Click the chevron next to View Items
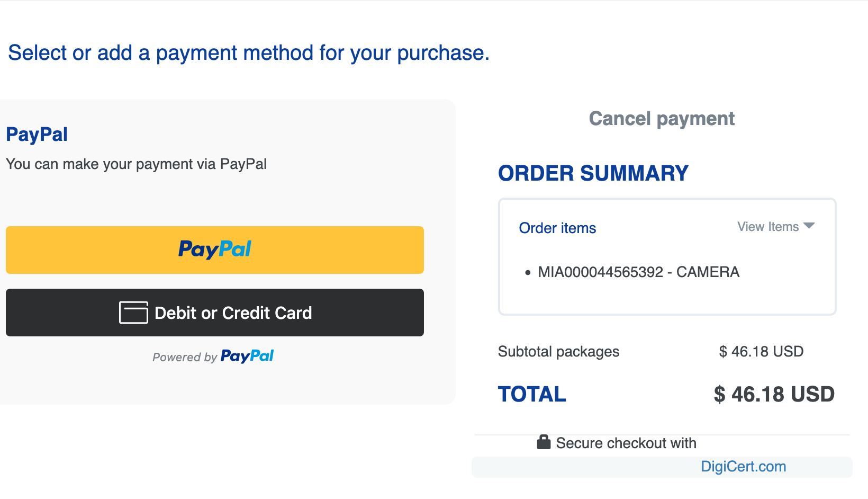Image resolution: width=868 pixels, height=499 pixels. tap(809, 226)
